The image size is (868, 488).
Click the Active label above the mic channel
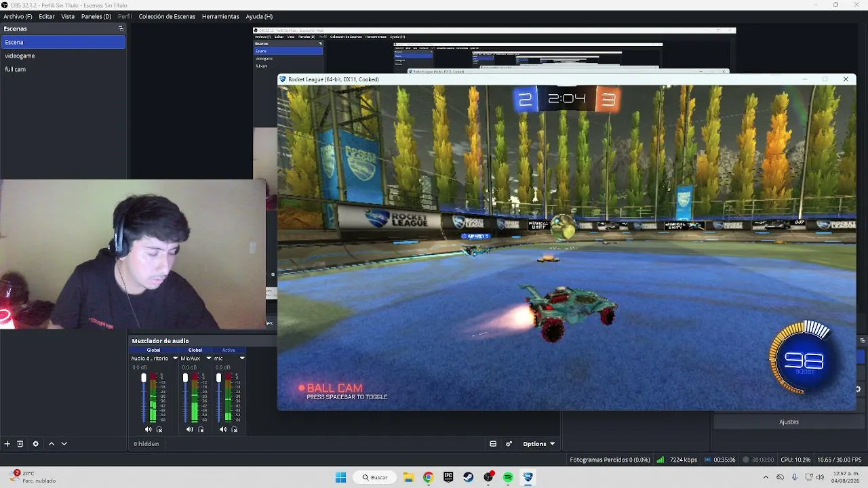pyautogui.click(x=229, y=350)
